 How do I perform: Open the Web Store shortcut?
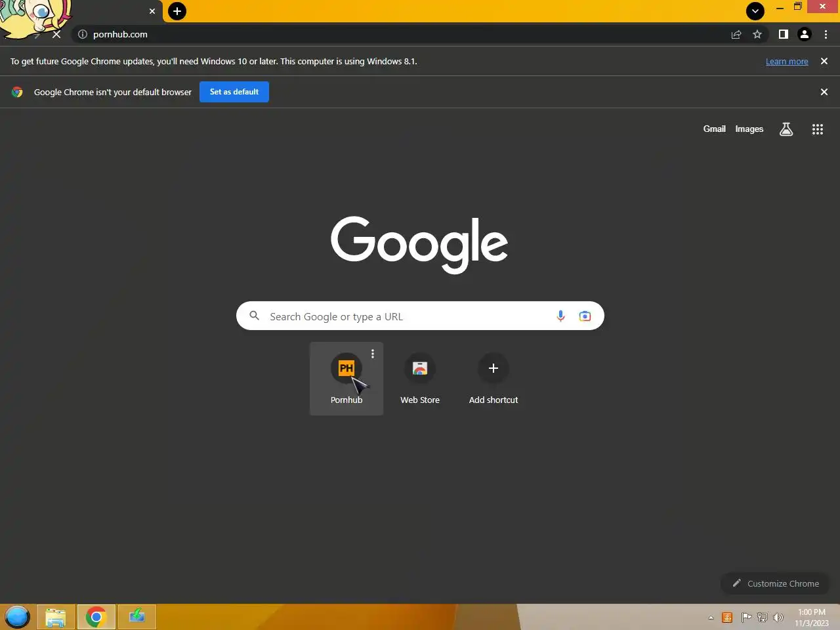coord(420,379)
